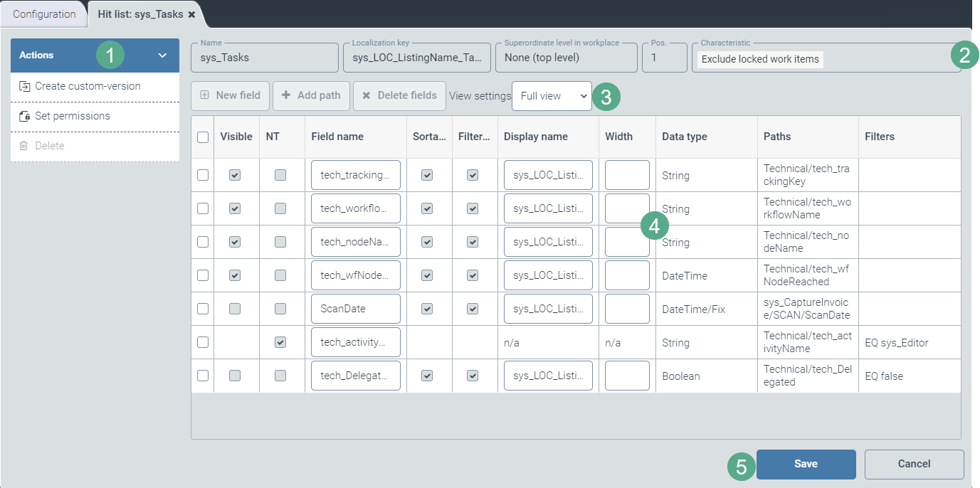This screenshot has height=488, width=980.
Task: Uncheck NT checkbox for tech_activity row
Action: point(280,342)
